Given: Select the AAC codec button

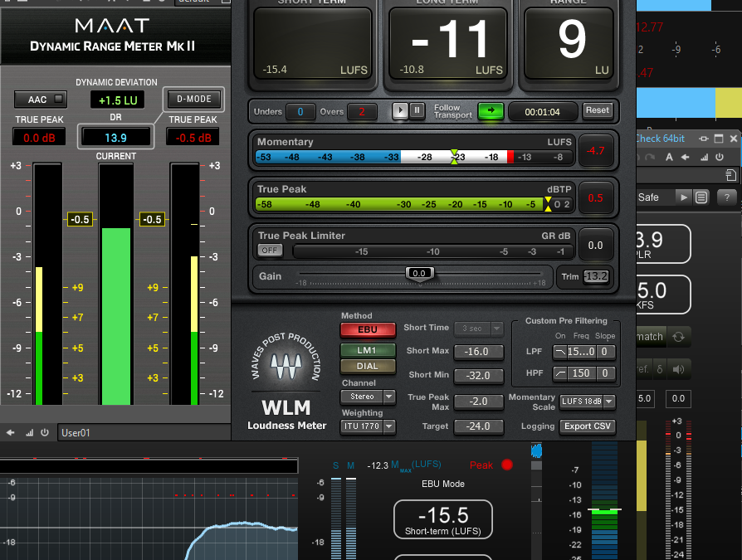Looking at the screenshot, I should coord(40,99).
